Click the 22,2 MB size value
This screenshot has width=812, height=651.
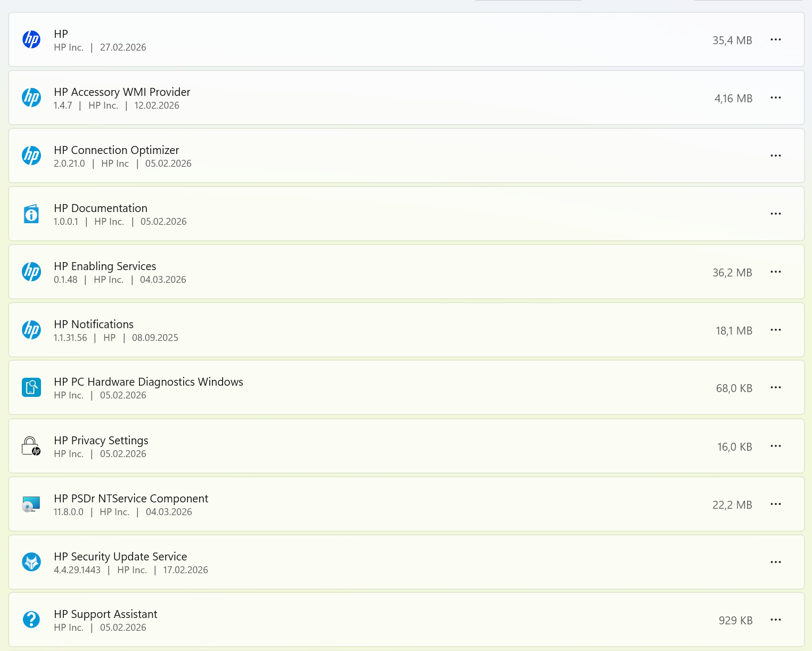point(732,505)
